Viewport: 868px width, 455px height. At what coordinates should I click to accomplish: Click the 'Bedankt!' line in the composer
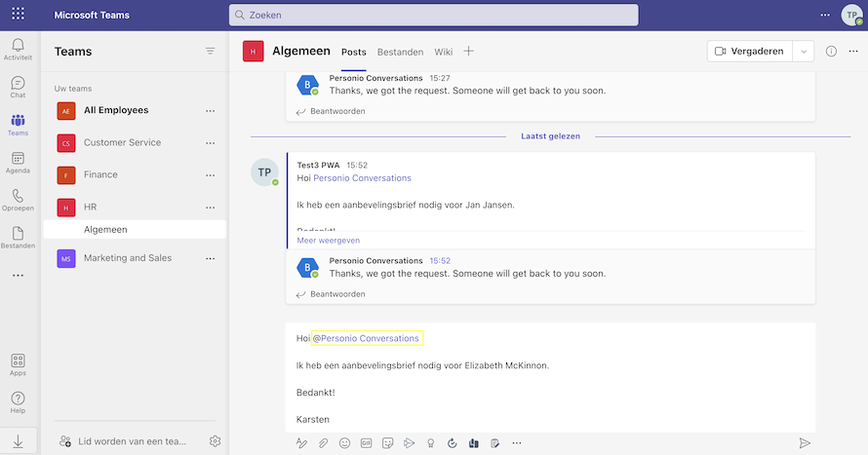316,393
